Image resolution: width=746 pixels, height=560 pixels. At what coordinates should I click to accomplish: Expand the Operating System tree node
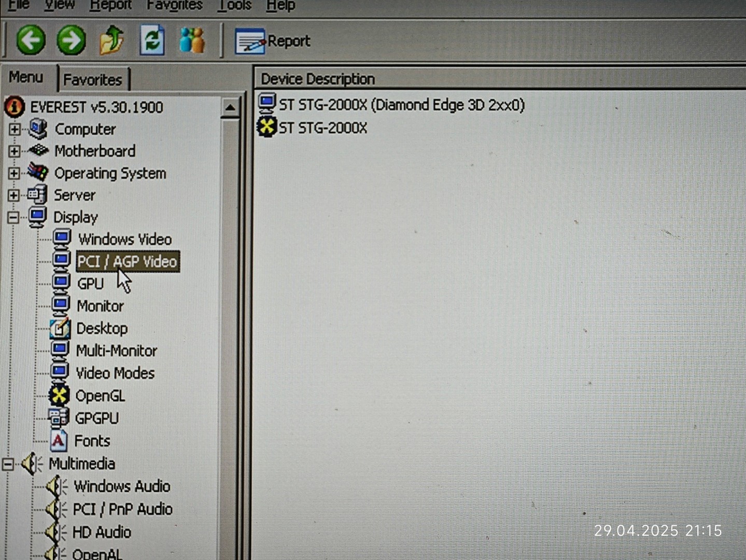click(x=14, y=173)
